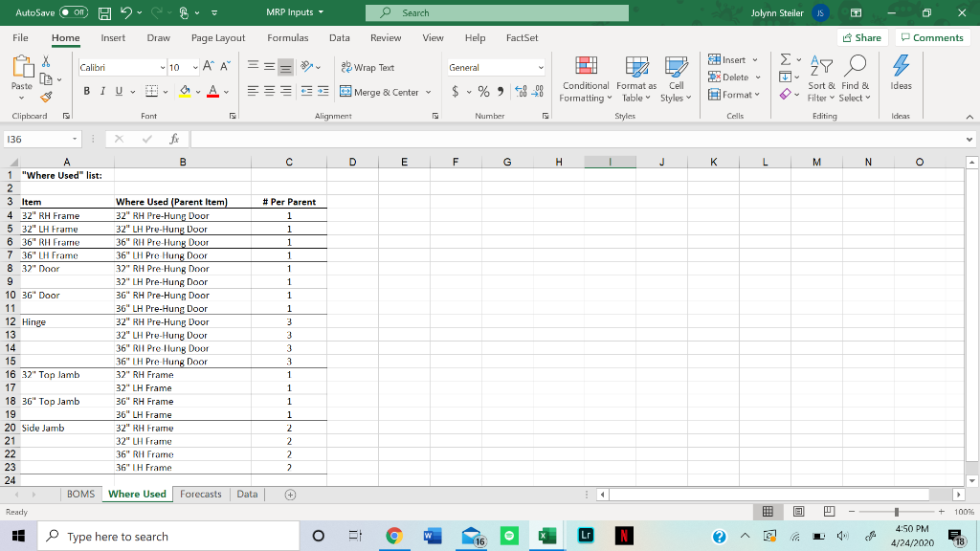Expand Font Color dropdown arrow

(x=226, y=92)
